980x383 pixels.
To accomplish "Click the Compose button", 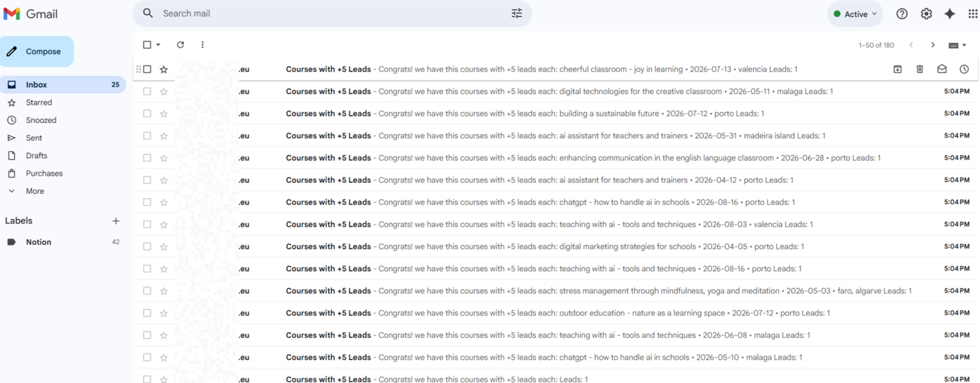I will 37,51.
